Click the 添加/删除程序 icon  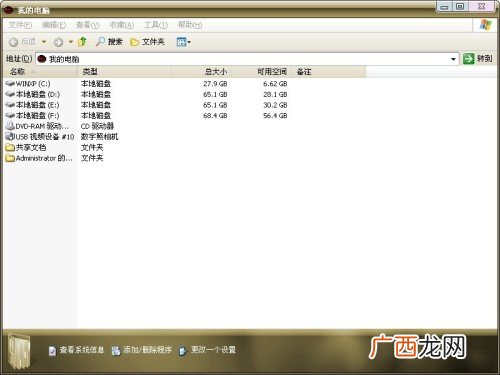116,351
